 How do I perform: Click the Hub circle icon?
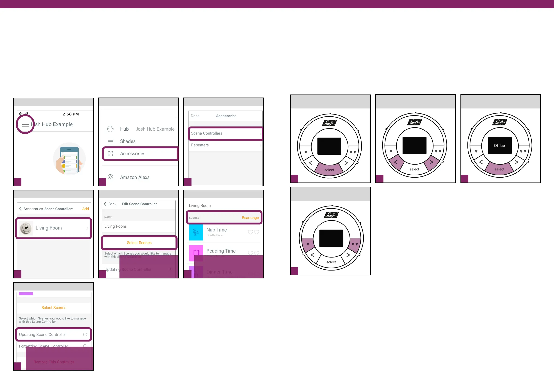110,129
